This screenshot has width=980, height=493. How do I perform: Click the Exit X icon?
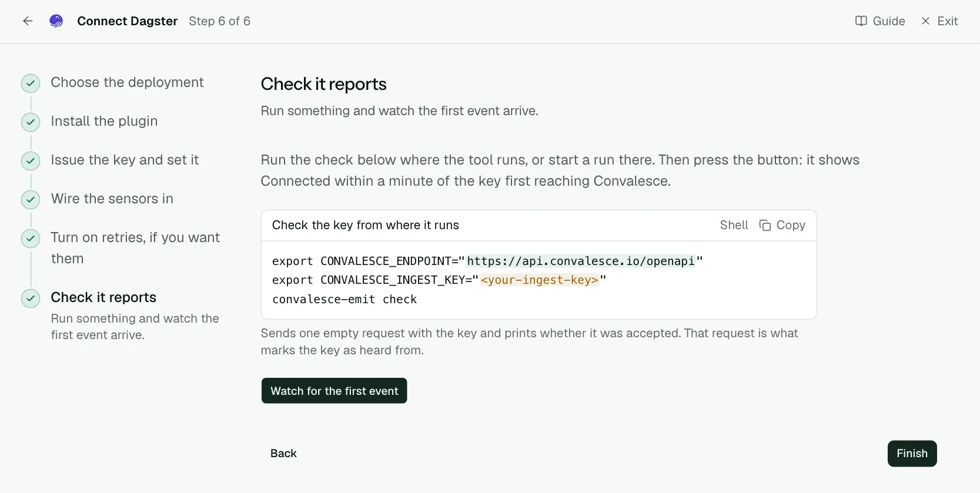(x=925, y=21)
